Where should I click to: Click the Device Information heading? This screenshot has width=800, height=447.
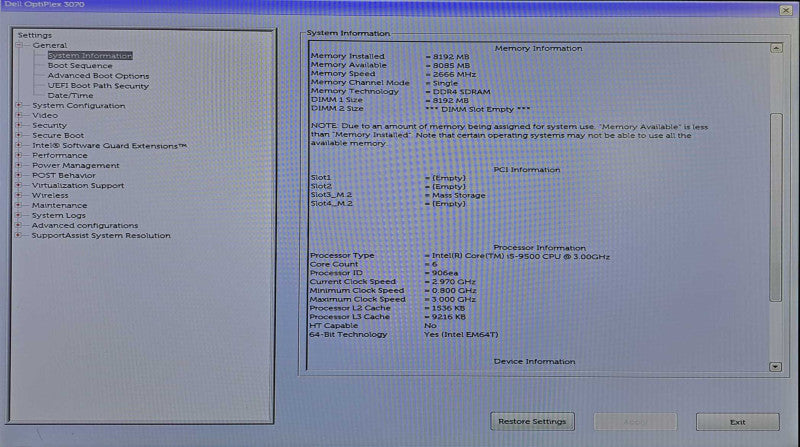pos(534,361)
